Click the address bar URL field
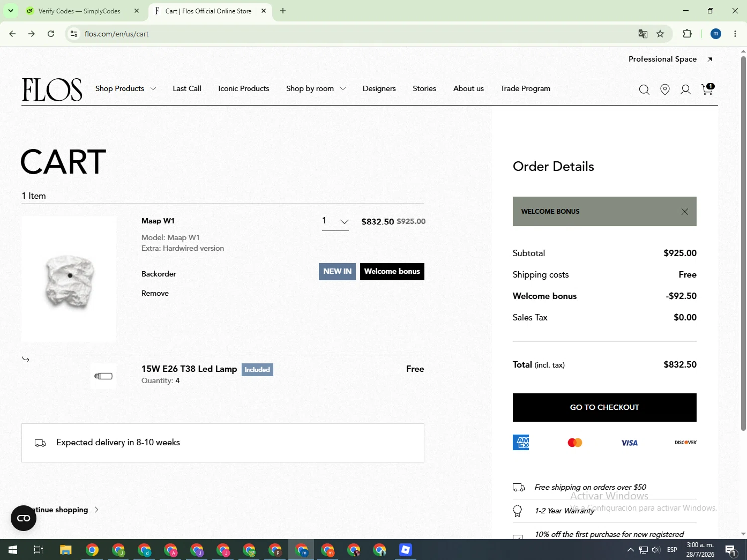 pyautogui.click(x=349, y=34)
